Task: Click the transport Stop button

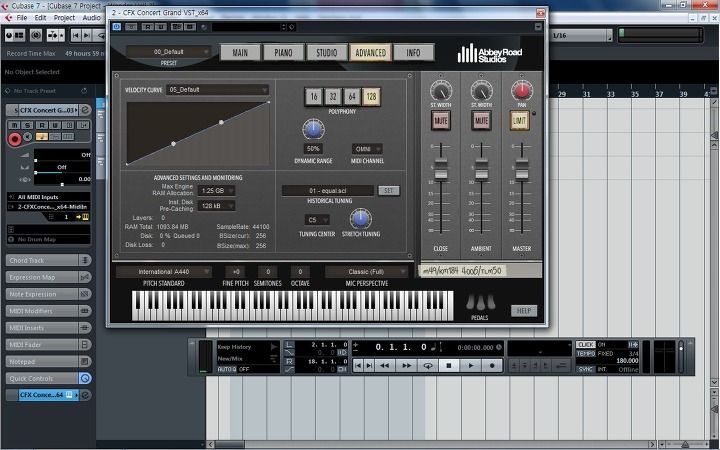Action: click(449, 366)
